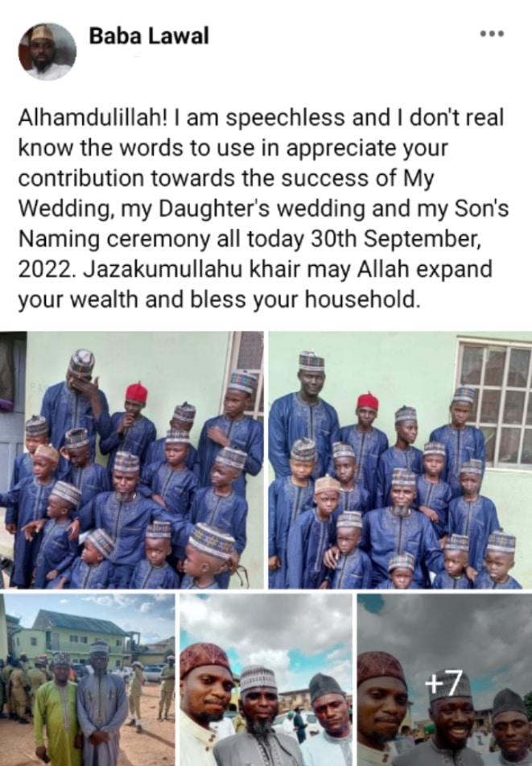Open the three-dot post options menu
Screen dimensions: 532x766
pos(492,34)
